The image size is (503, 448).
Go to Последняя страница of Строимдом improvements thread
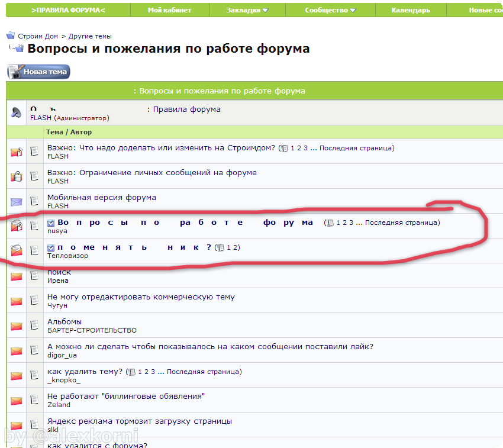click(x=356, y=148)
